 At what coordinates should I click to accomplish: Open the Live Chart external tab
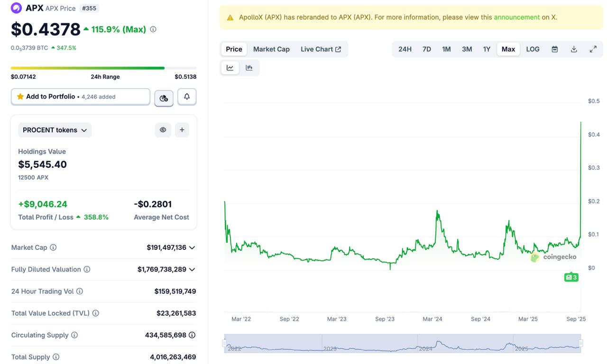click(321, 49)
